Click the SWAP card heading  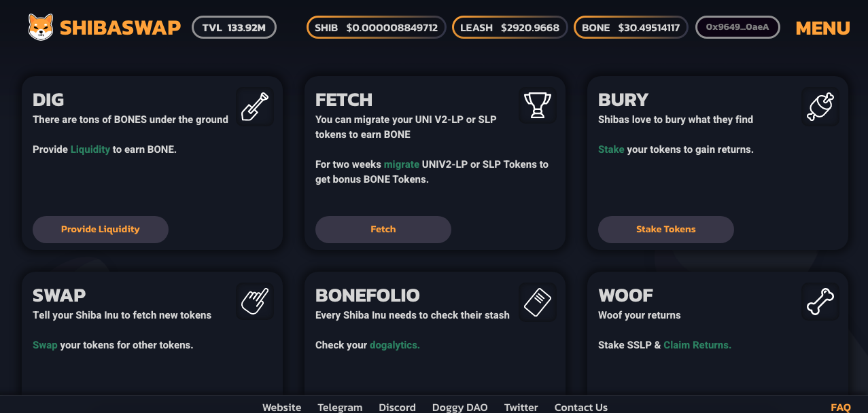(59, 295)
